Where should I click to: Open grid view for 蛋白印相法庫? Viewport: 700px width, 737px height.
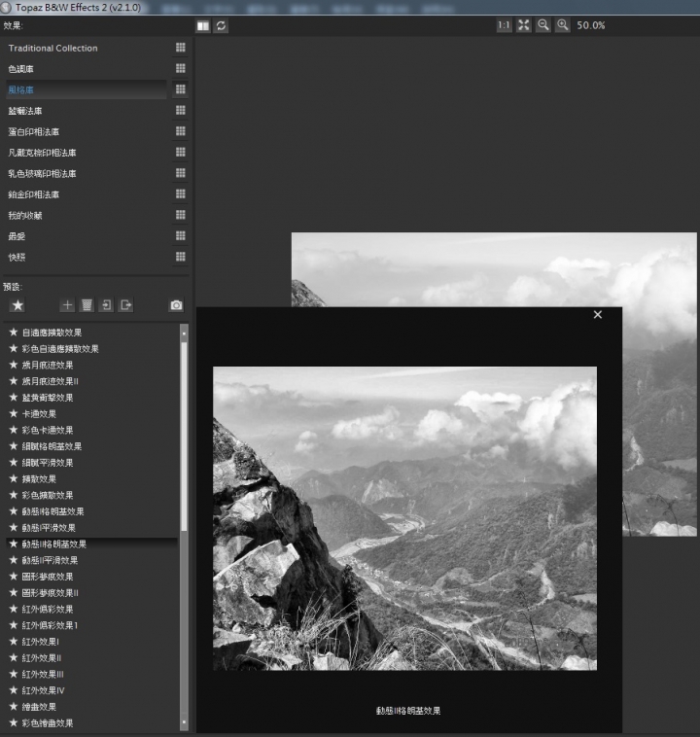point(181,131)
